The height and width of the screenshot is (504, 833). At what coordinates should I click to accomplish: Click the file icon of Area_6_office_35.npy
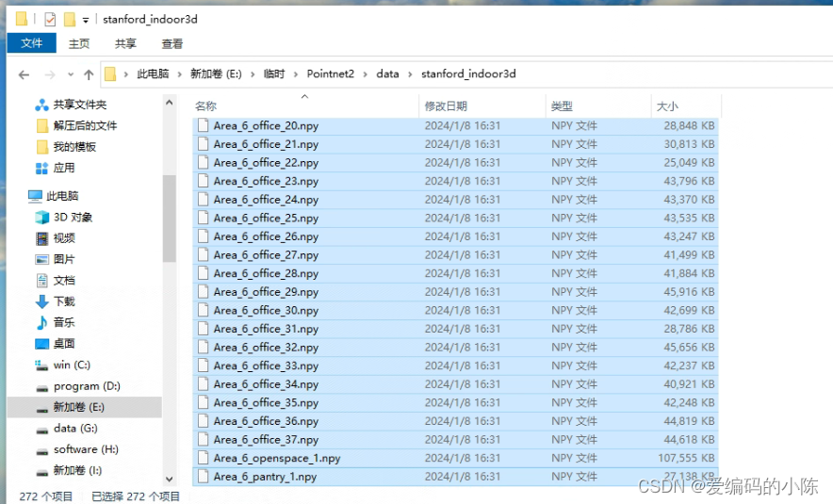(203, 402)
